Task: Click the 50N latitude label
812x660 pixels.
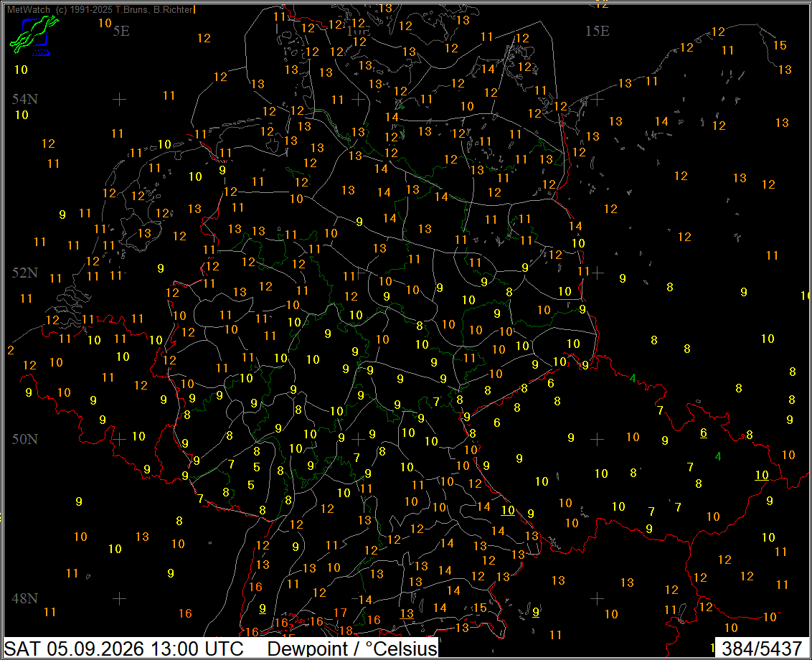Action: pos(25,439)
